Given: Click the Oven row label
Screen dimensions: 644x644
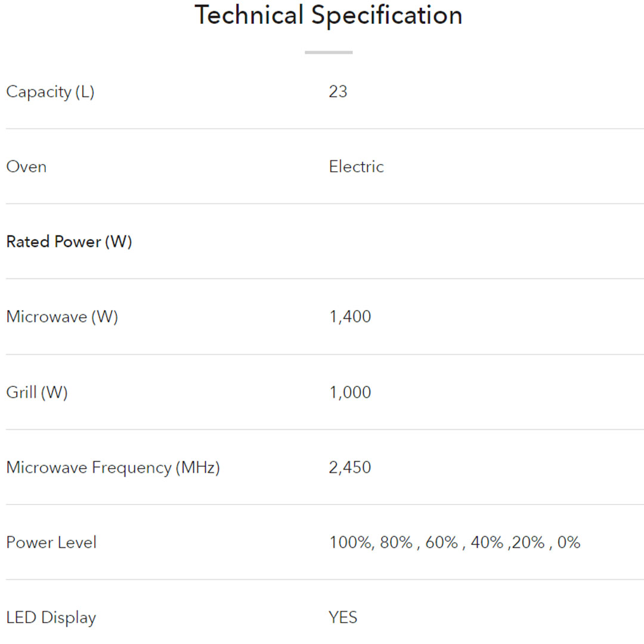Looking at the screenshot, I should [x=26, y=167].
